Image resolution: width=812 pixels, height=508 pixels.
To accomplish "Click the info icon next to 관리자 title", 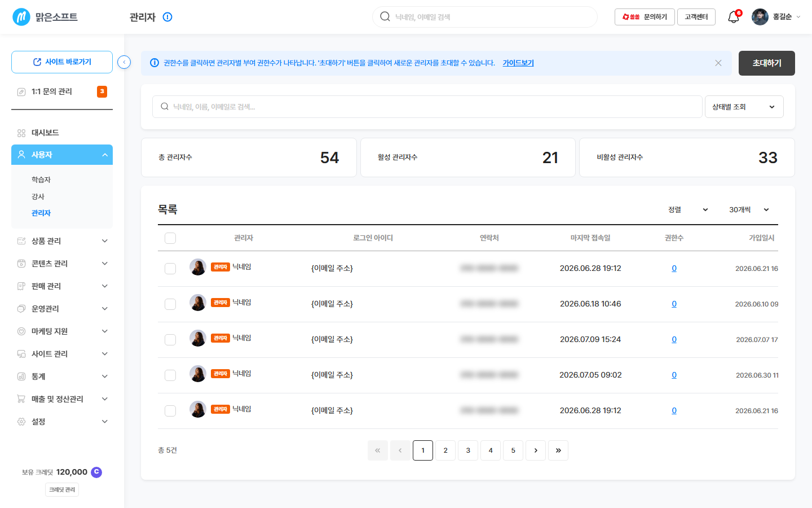I will click(x=167, y=17).
